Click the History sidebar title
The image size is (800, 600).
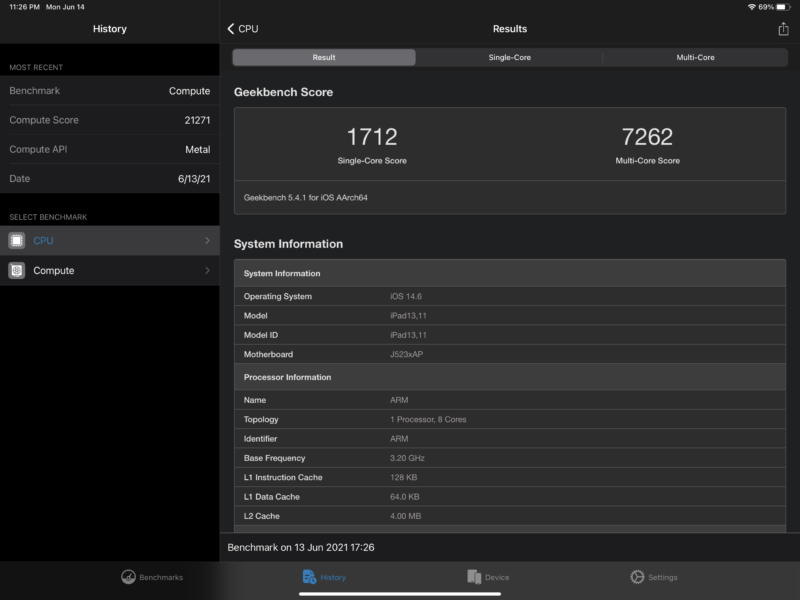click(x=110, y=29)
